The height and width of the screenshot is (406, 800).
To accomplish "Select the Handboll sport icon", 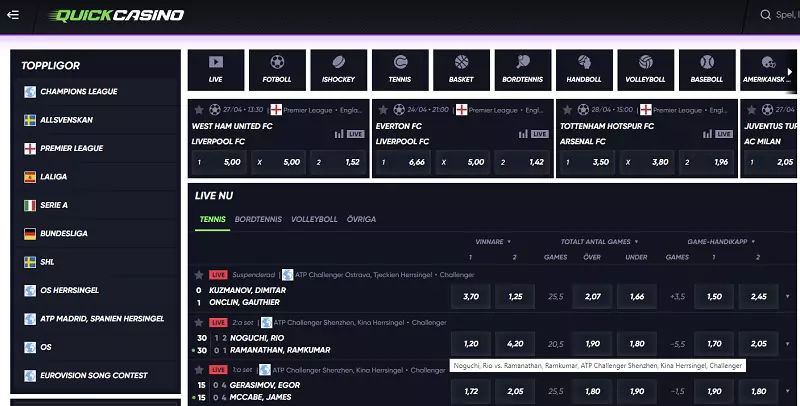I will tap(584, 68).
